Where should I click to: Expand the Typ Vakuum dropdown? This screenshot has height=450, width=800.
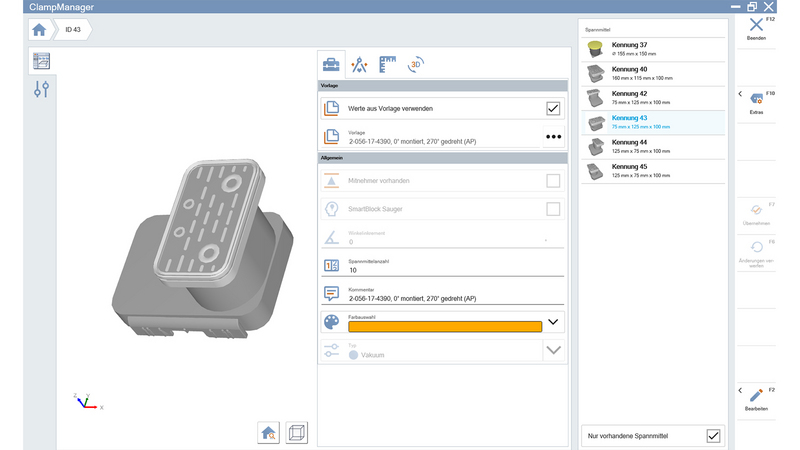click(x=553, y=350)
